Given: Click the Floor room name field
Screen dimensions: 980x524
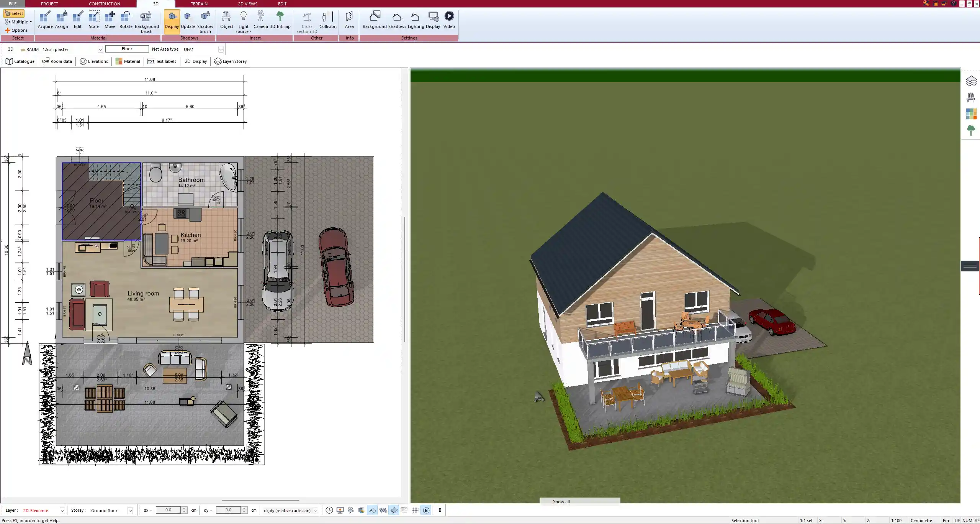Looking at the screenshot, I should click(127, 49).
